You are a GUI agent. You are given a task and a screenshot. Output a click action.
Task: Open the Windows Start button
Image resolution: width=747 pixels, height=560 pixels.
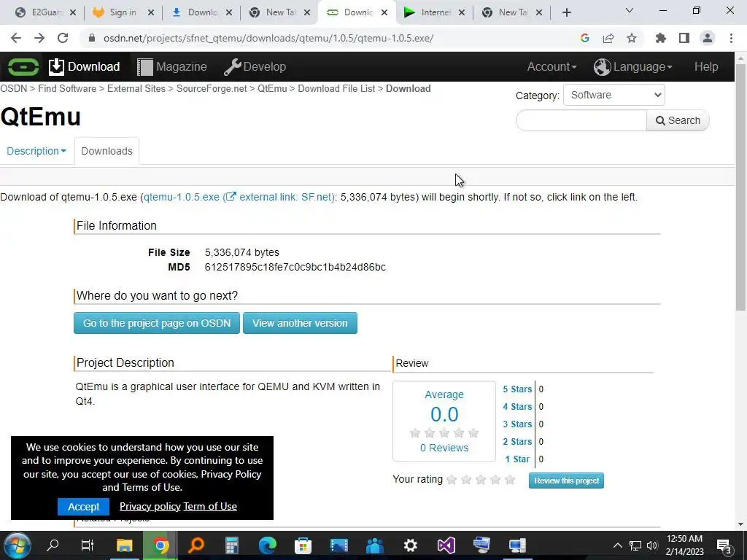coord(18,545)
